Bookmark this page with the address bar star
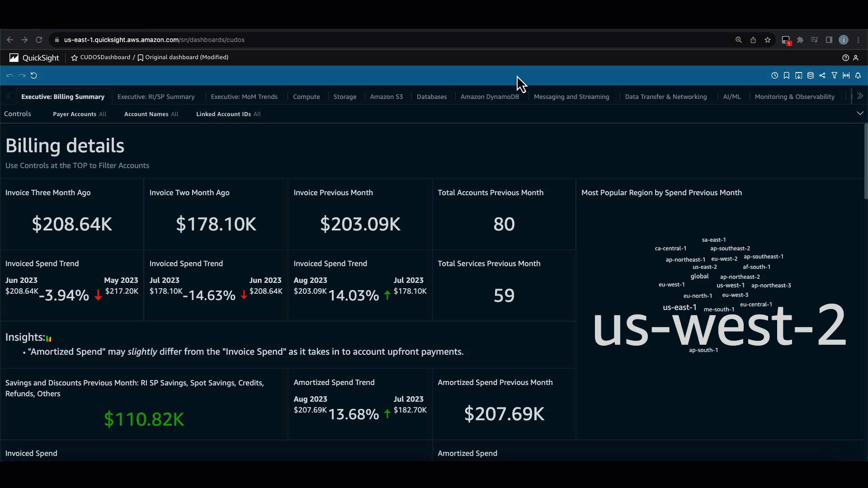This screenshot has height=488, width=868. coord(768,40)
